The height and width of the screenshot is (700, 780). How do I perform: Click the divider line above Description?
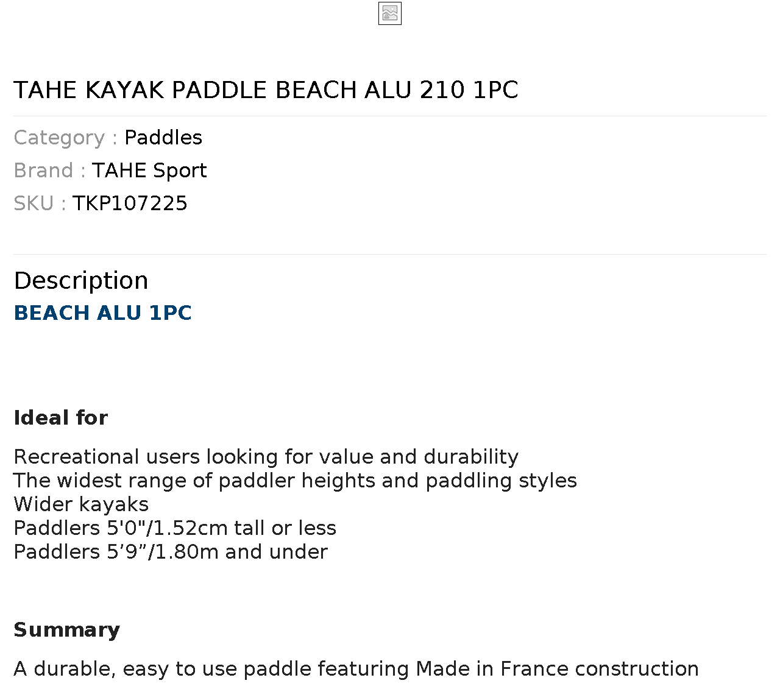pyautogui.click(x=390, y=254)
